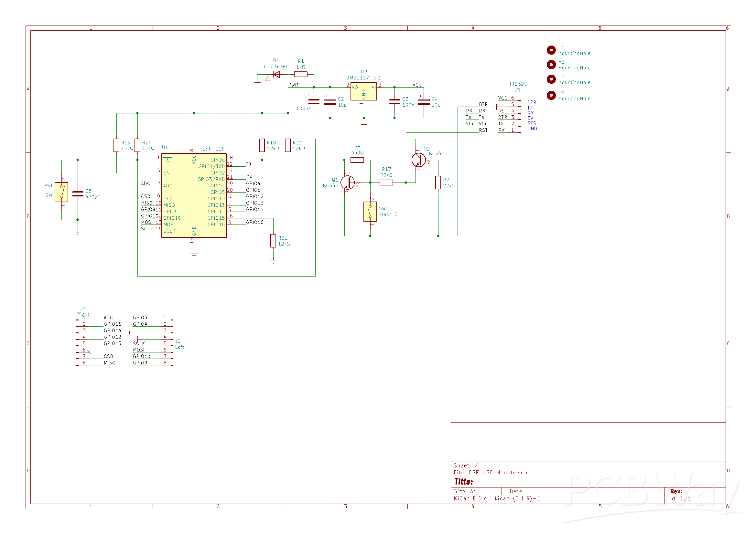The width and height of the screenshot is (756, 534).
Task: Select mounting hole H1
Action: pyautogui.click(x=551, y=50)
